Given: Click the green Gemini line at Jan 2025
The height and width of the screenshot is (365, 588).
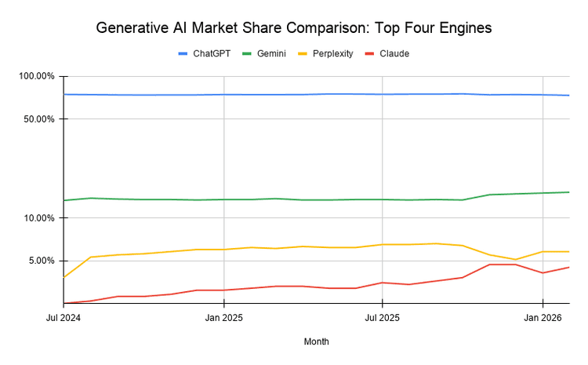Looking at the screenshot, I should point(224,199).
